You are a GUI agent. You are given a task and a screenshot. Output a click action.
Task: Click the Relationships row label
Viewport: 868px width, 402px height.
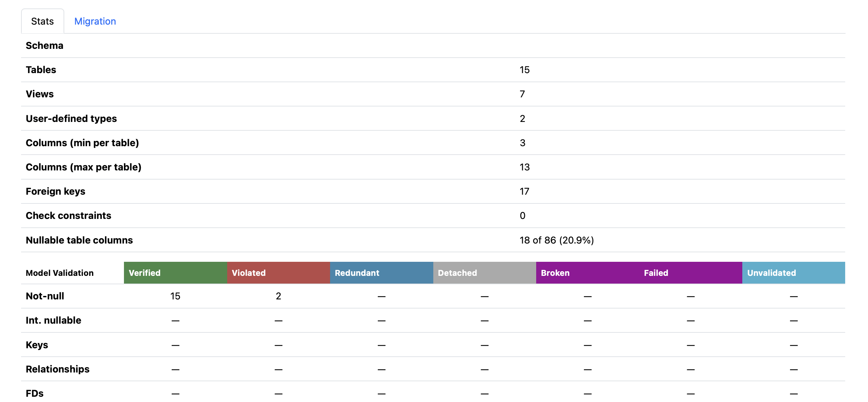[57, 369]
